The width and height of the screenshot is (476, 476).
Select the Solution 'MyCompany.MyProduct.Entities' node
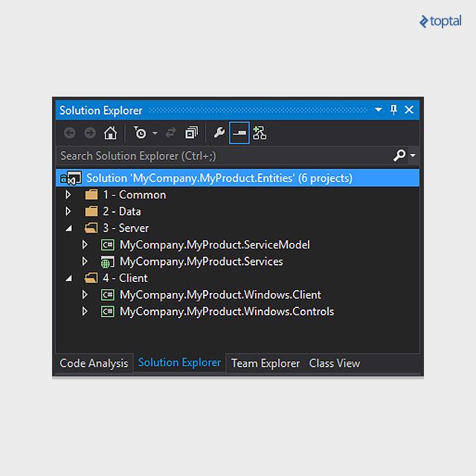(x=237, y=178)
